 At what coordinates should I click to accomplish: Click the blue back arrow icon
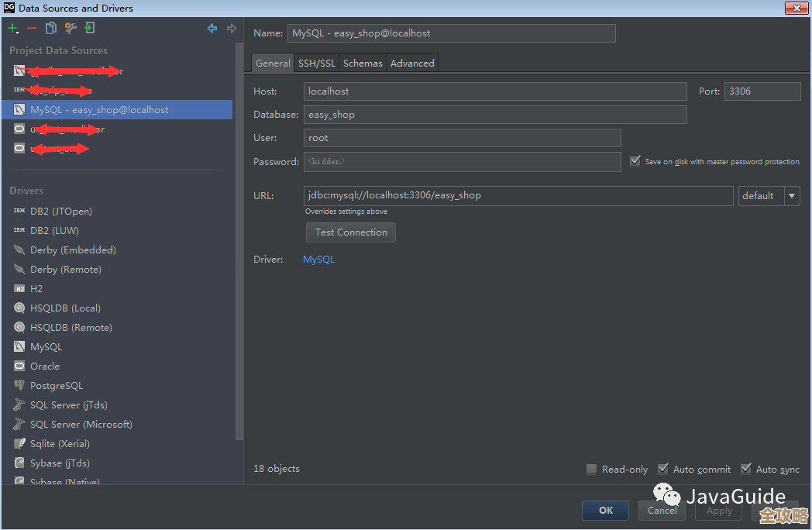(x=212, y=29)
